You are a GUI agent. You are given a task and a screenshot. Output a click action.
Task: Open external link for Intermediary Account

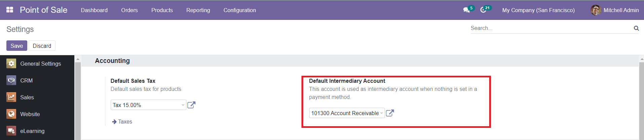(x=390, y=113)
